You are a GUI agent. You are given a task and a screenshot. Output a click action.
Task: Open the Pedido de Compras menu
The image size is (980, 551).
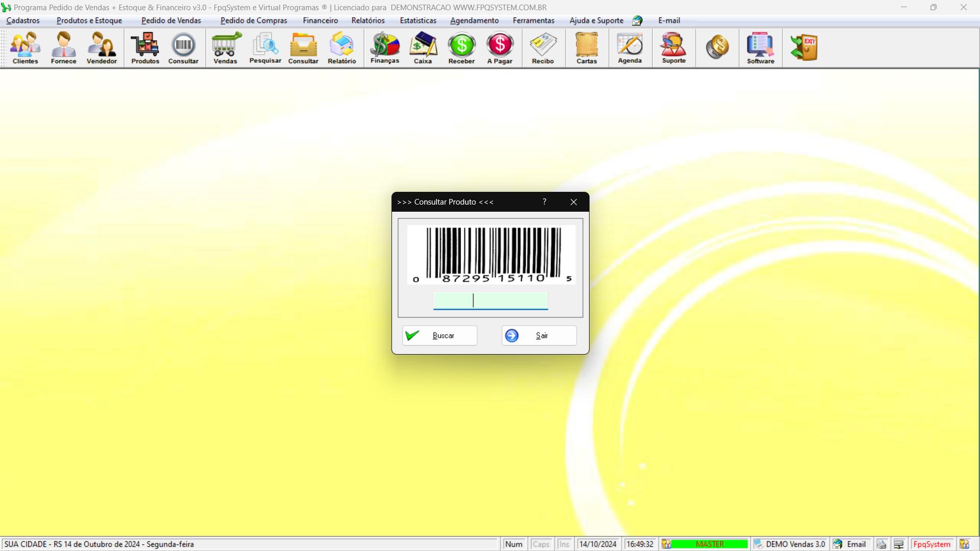pyautogui.click(x=254, y=20)
